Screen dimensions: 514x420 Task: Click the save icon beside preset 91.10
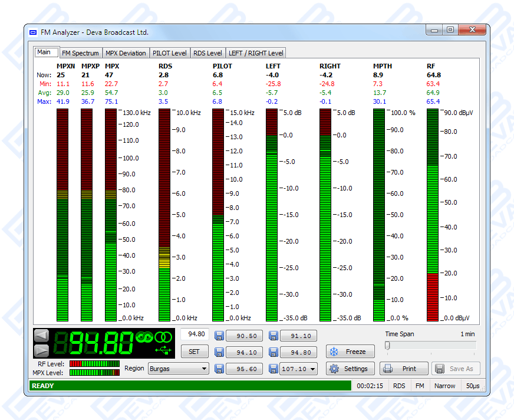click(x=274, y=336)
